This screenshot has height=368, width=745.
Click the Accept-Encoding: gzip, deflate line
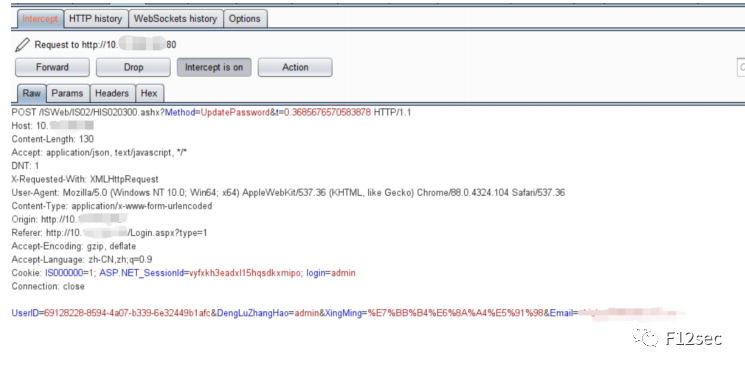pyautogui.click(x=74, y=246)
